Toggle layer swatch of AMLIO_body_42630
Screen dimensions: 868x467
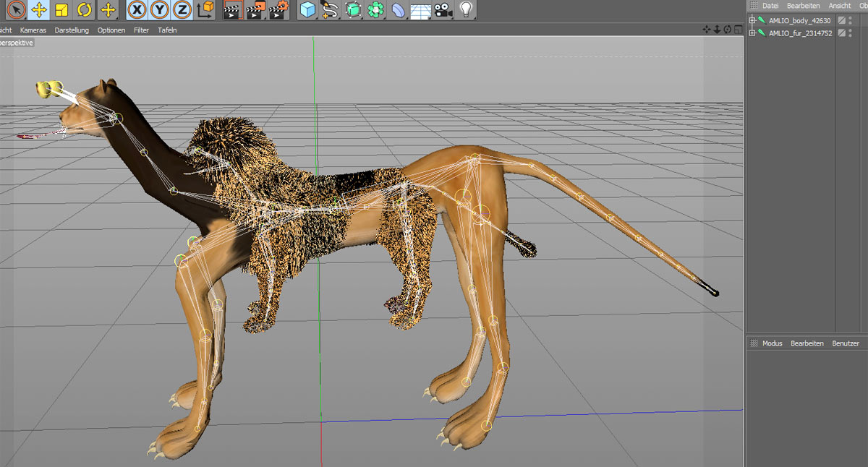coord(841,20)
